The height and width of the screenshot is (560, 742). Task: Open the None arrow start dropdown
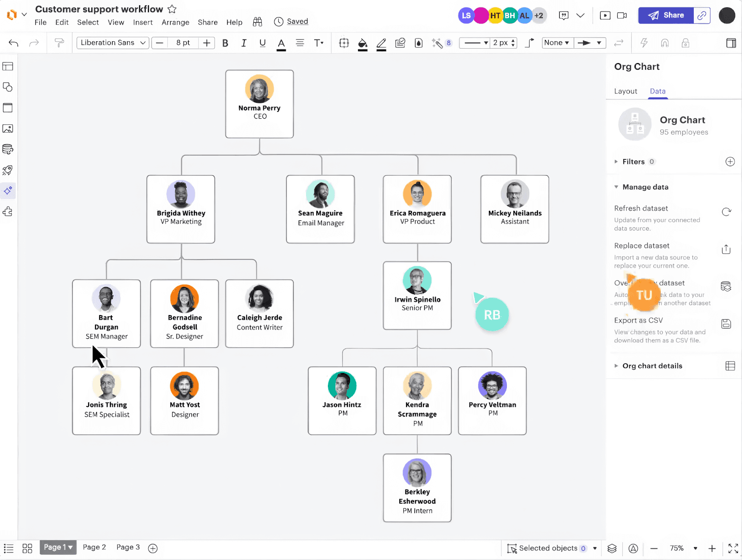pos(557,43)
